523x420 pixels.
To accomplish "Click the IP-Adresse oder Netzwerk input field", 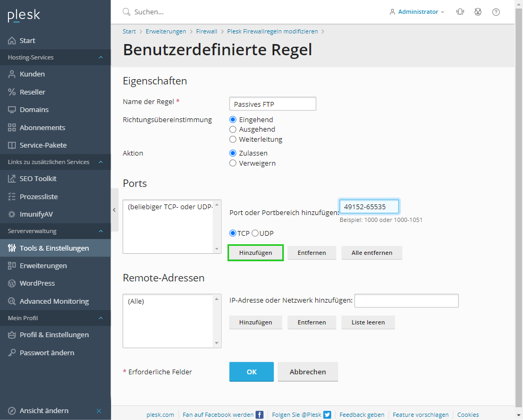I will tap(406, 301).
